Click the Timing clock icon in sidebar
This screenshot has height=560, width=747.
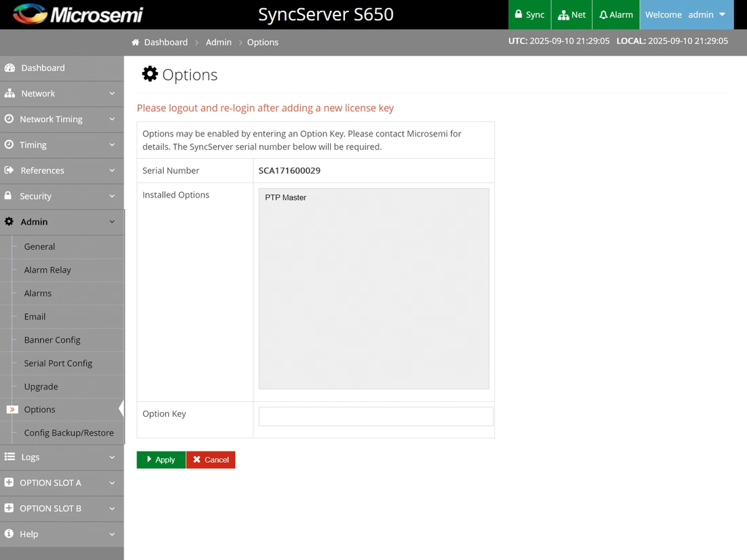pyautogui.click(x=9, y=145)
